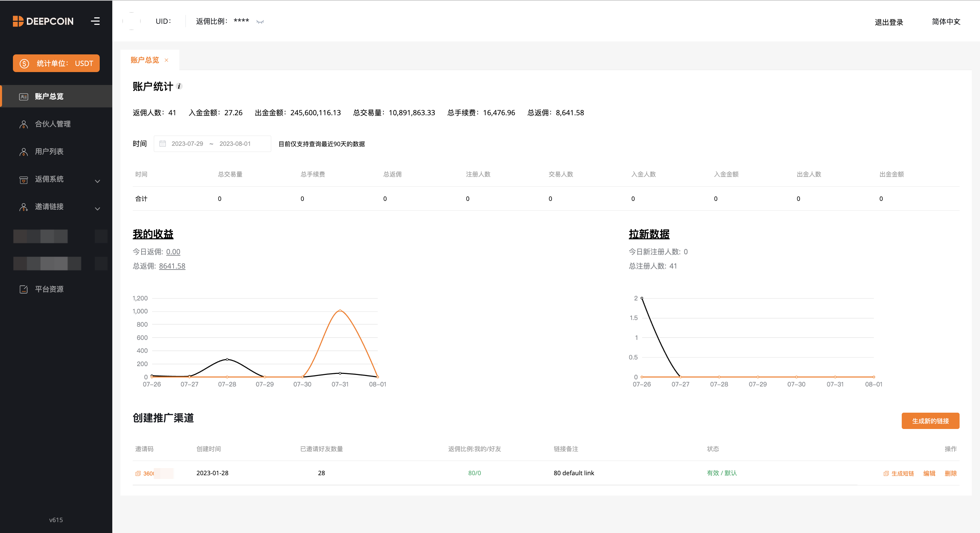Open 合伙人管理 from the sidebar
980x533 pixels.
click(52, 124)
